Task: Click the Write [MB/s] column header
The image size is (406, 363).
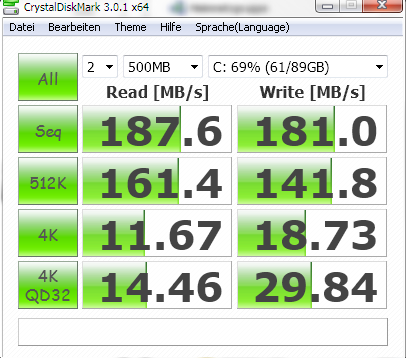Action: tap(312, 92)
